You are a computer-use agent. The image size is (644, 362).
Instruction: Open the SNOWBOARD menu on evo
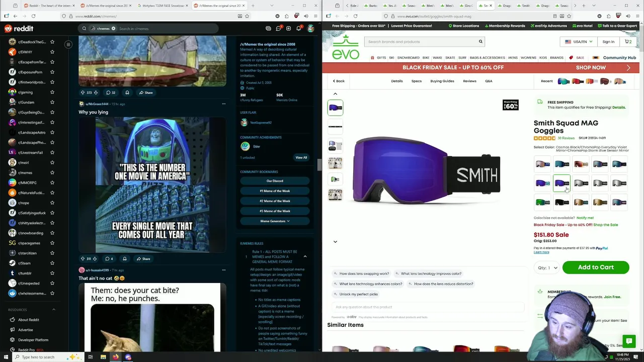pyautogui.click(x=408, y=58)
